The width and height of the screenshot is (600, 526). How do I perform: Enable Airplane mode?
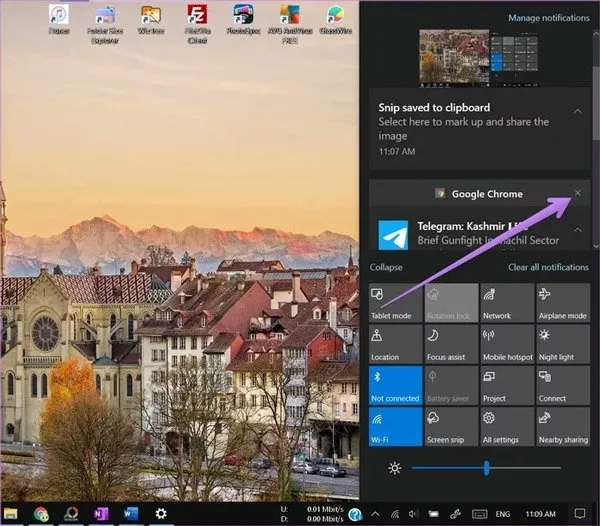click(x=561, y=301)
